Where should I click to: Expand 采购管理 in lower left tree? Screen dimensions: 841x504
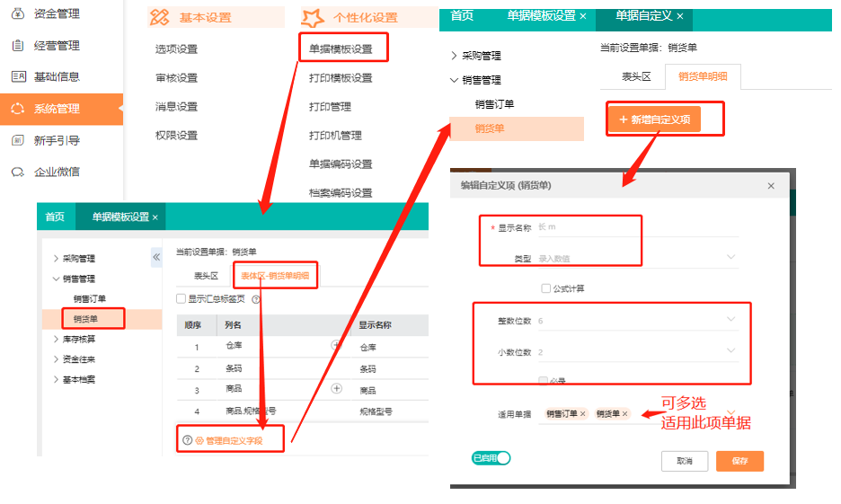[x=56, y=259]
